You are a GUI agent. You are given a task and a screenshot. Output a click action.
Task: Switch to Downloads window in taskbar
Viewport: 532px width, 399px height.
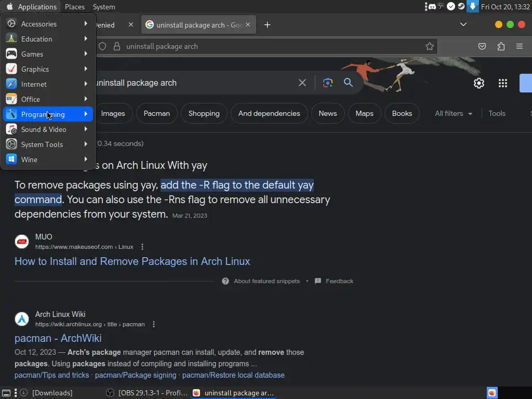point(46,393)
